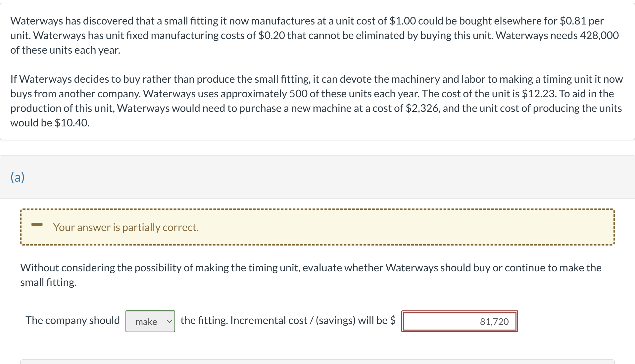
Task: Click the chevron inside the make selector
Action: coord(169,321)
